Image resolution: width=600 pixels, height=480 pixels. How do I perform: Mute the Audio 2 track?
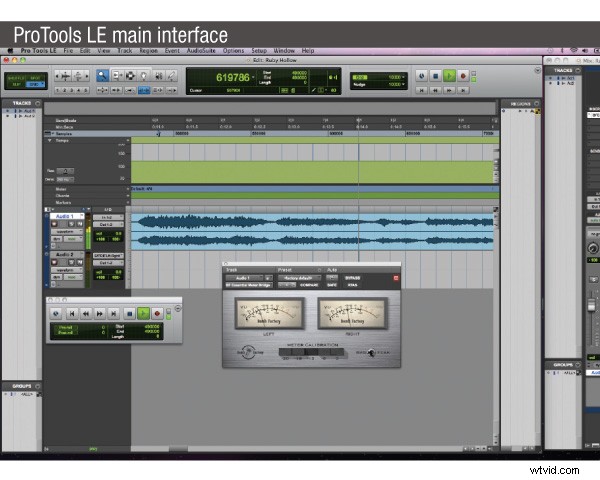click(80, 262)
